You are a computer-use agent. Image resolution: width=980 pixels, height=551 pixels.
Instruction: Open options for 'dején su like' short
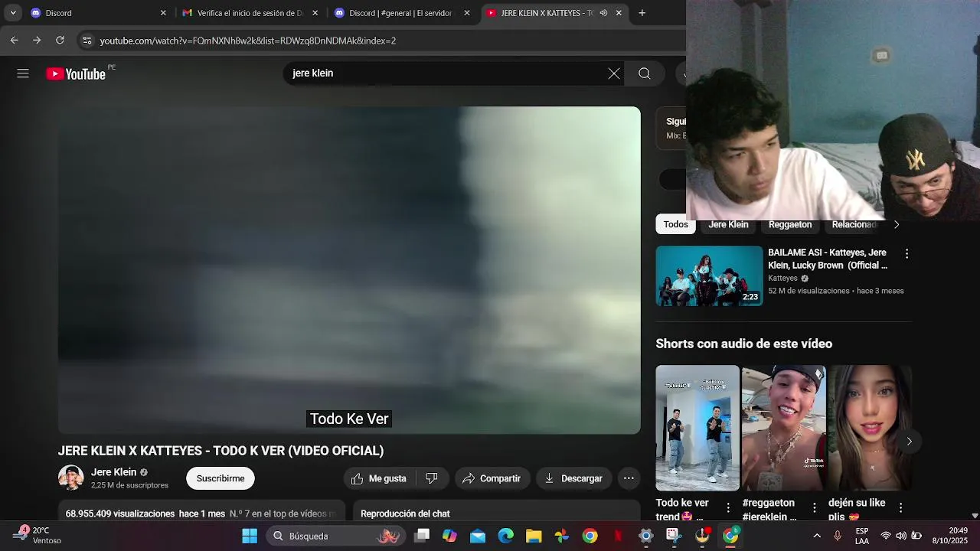901,507
